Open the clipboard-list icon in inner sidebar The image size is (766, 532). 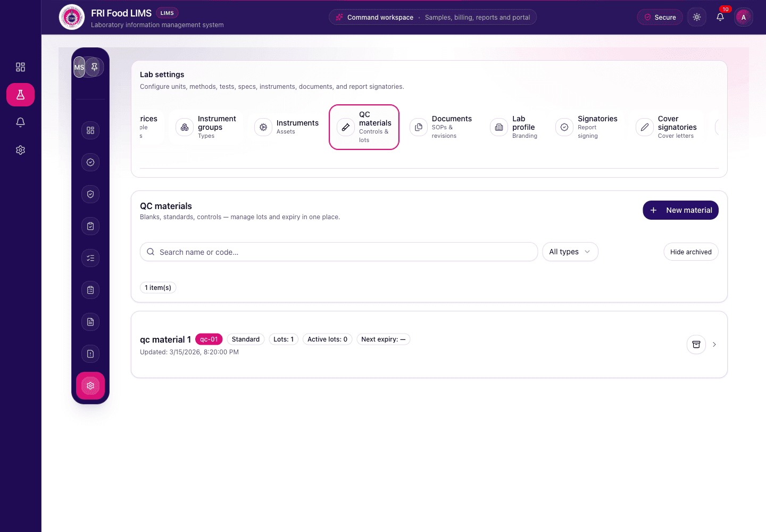point(90,290)
